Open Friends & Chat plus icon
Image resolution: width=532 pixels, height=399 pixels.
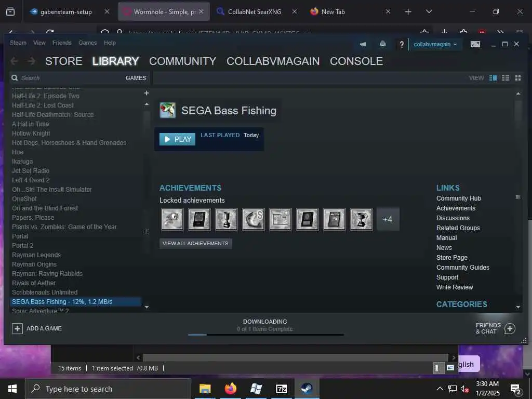[510, 328]
